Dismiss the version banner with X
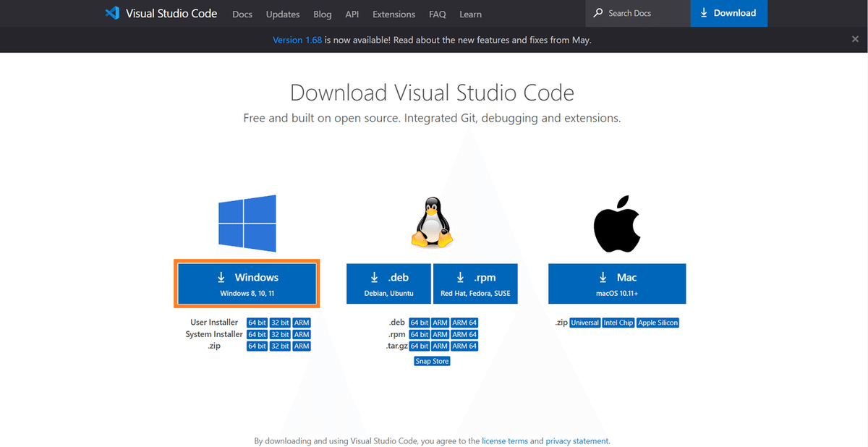The width and height of the screenshot is (868, 447). click(855, 40)
